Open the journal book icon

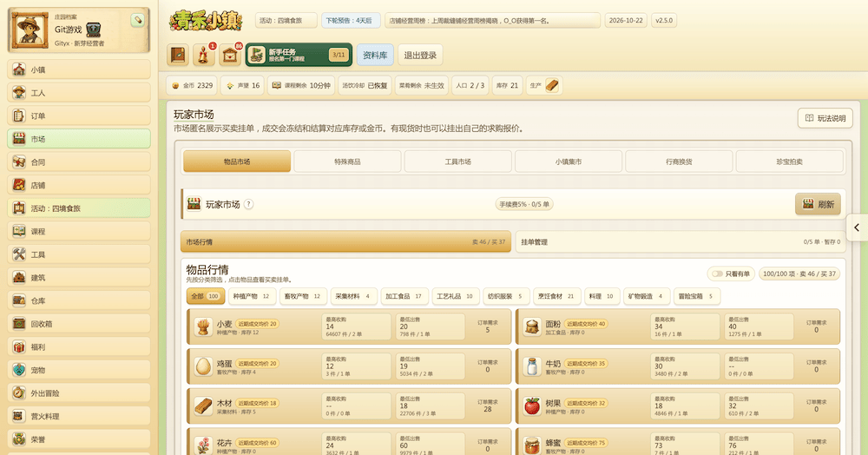point(178,55)
